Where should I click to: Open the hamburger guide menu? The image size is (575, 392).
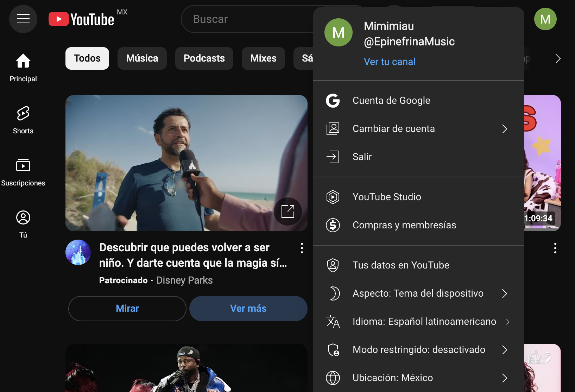click(x=23, y=19)
